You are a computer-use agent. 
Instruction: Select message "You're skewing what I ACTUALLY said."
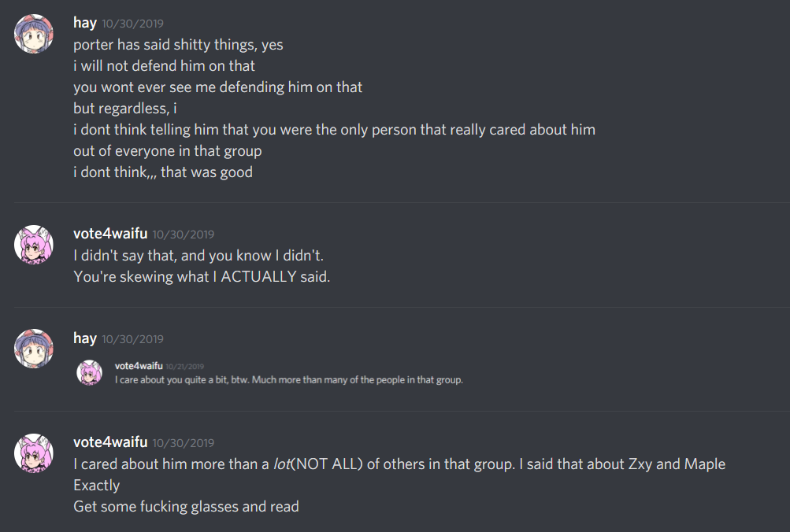(202, 276)
